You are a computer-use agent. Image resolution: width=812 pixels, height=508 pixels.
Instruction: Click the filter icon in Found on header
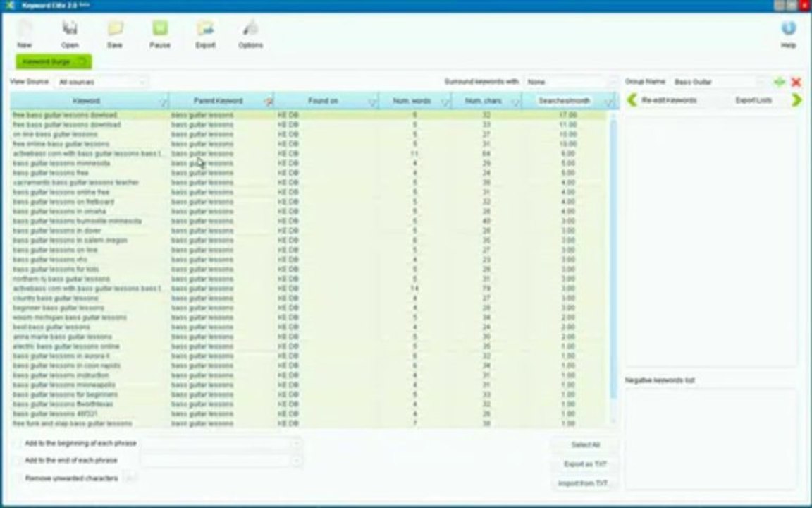tap(372, 102)
